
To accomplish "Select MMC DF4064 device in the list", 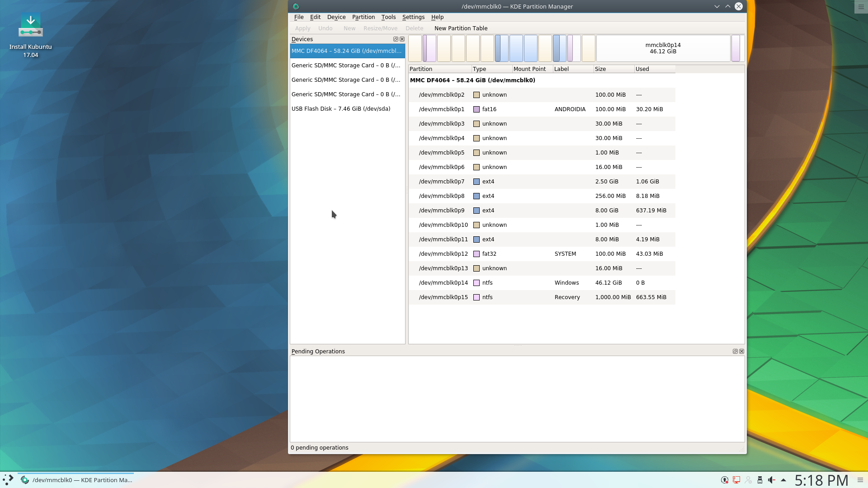I will pyautogui.click(x=347, y=51).
